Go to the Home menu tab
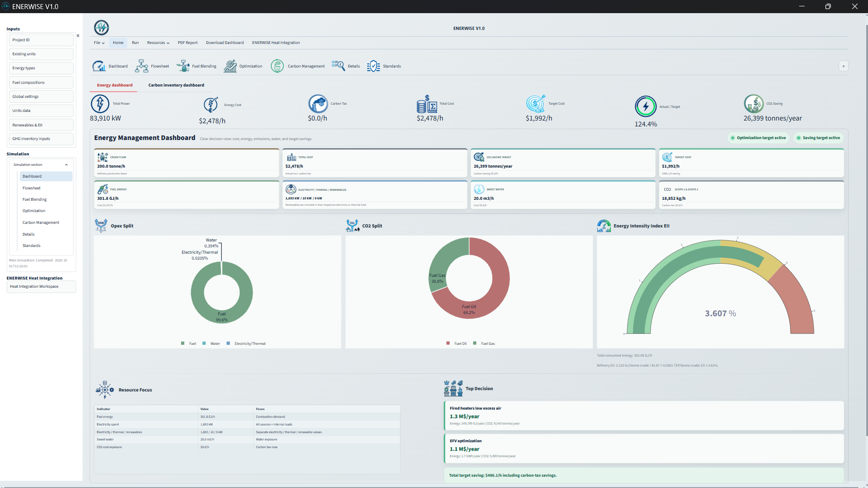Screen dimensions: 868x488 (118, 43)
